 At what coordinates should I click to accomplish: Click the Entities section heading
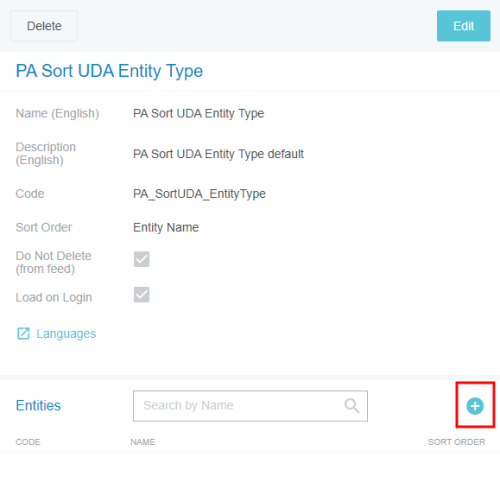(38, 406)
